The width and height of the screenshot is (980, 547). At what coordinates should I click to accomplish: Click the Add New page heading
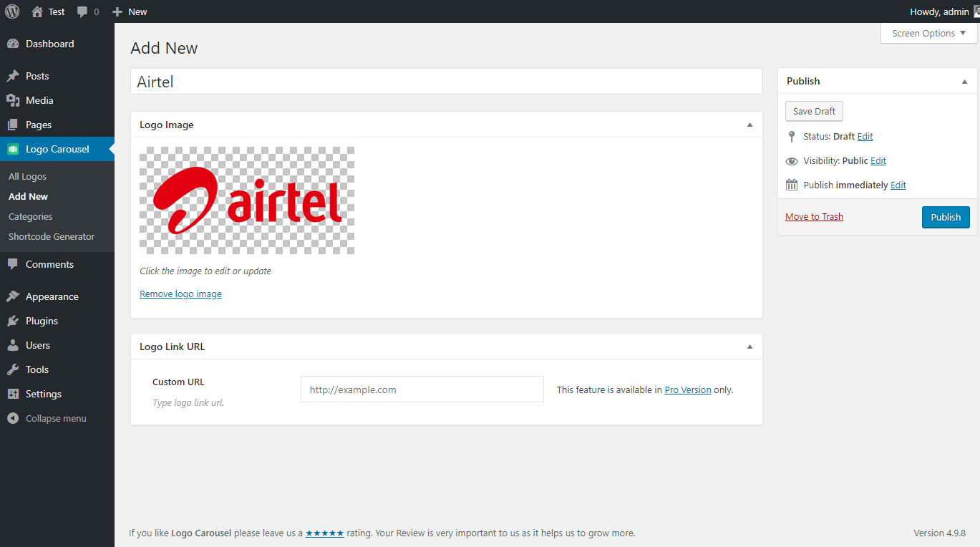point(164,48)
